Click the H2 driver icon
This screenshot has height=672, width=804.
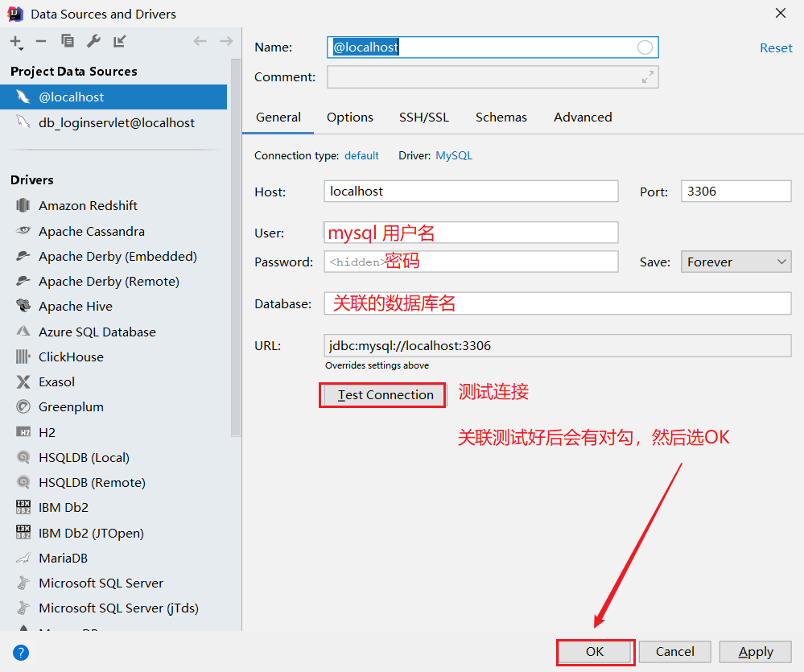point(23,432)
